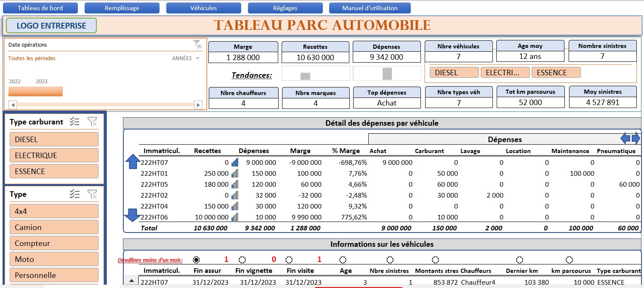
Task: Open the Remplissage tab
Action: pos(122,8)
